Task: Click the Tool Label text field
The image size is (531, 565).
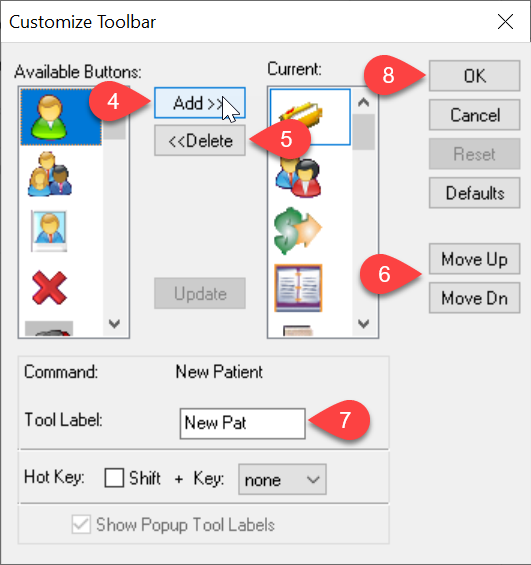Action: point(243,423)
